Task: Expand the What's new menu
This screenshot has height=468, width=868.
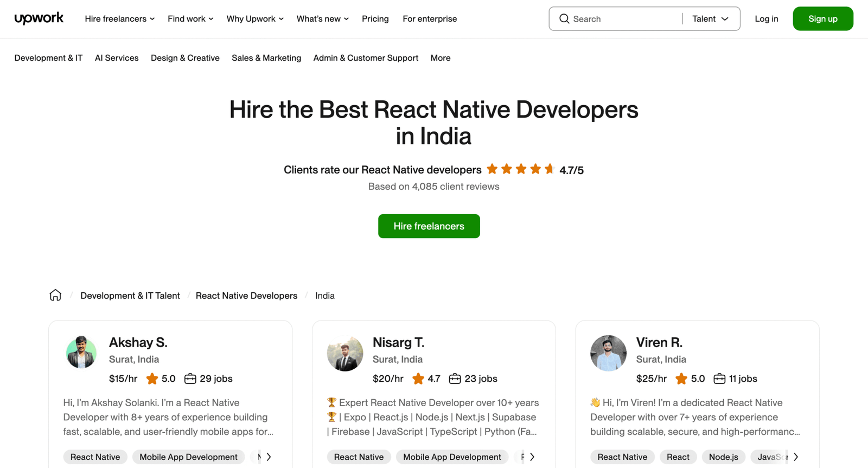Action: (322, 19)
